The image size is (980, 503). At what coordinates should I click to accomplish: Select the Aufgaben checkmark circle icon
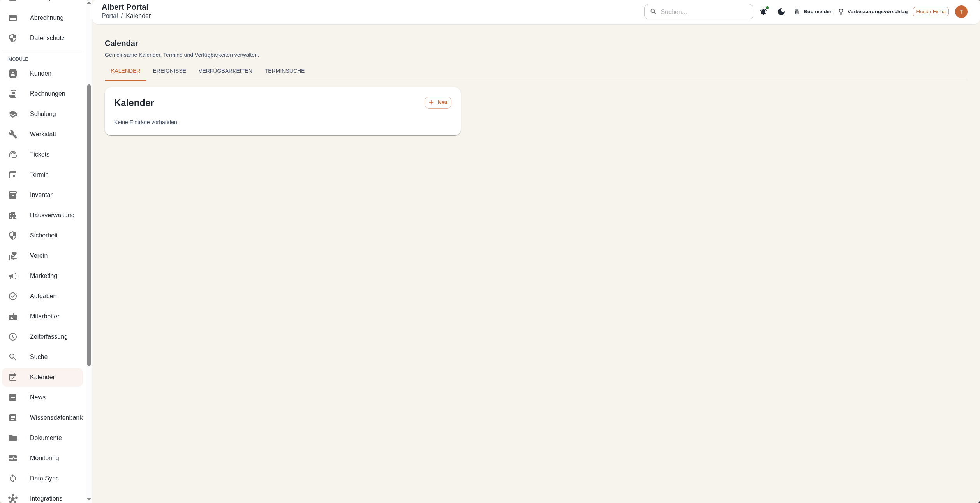pos(13,296)
